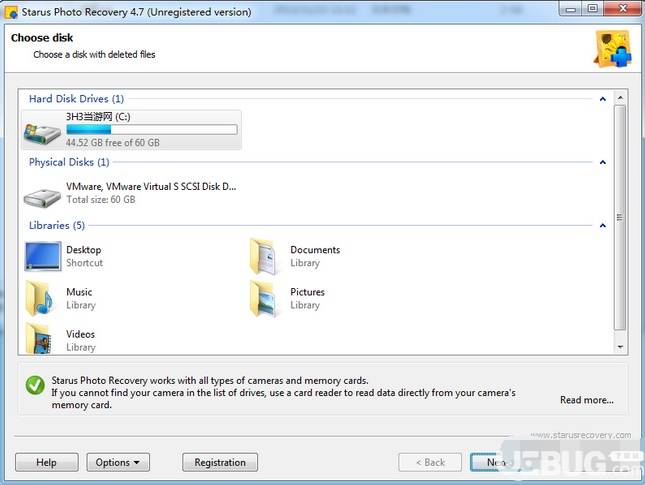Open the Help button

click(x=46, y=462)
